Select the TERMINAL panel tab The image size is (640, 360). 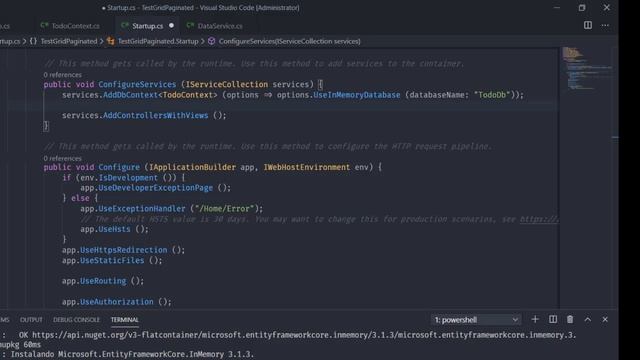124,320
